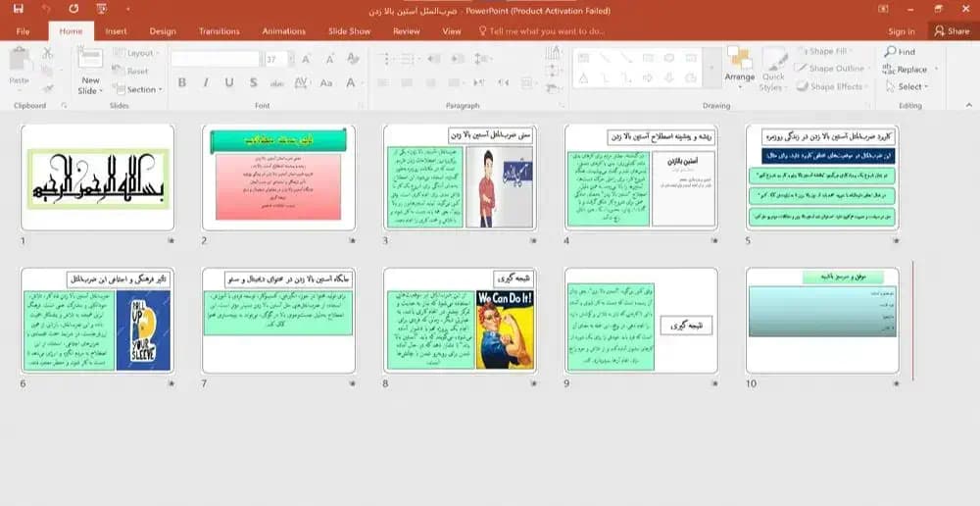Start slideshow from beginning via quick access icon
Image resolution: width=980 pixels, height=506 pixels.
pos(102,9)
